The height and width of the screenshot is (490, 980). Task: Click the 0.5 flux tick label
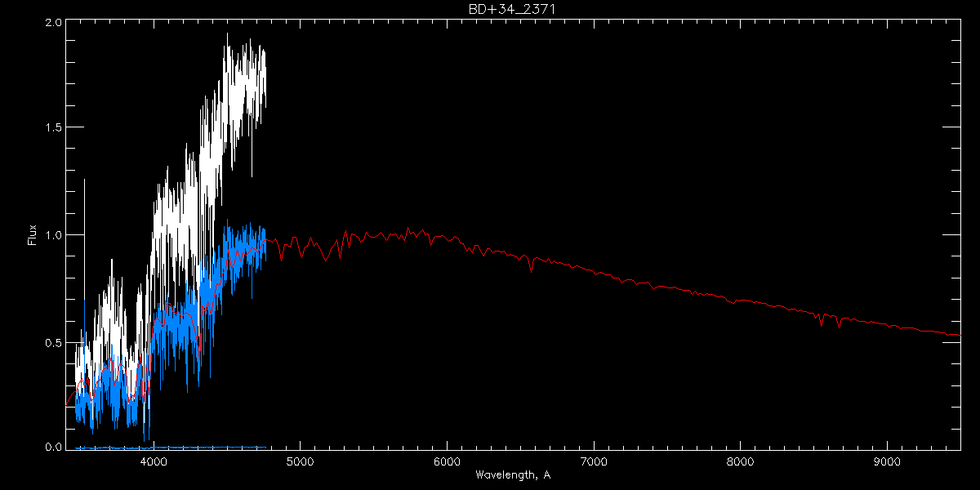coord(53,341)
